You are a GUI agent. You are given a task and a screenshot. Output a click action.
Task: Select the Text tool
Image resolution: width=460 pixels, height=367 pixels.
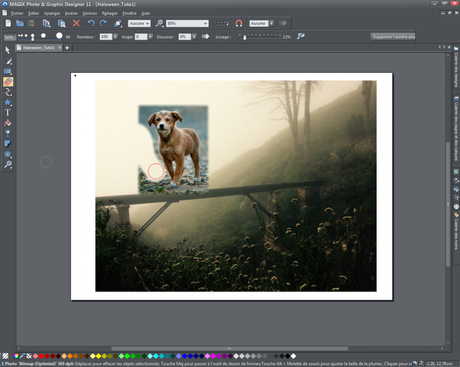(x=7, y=113)
